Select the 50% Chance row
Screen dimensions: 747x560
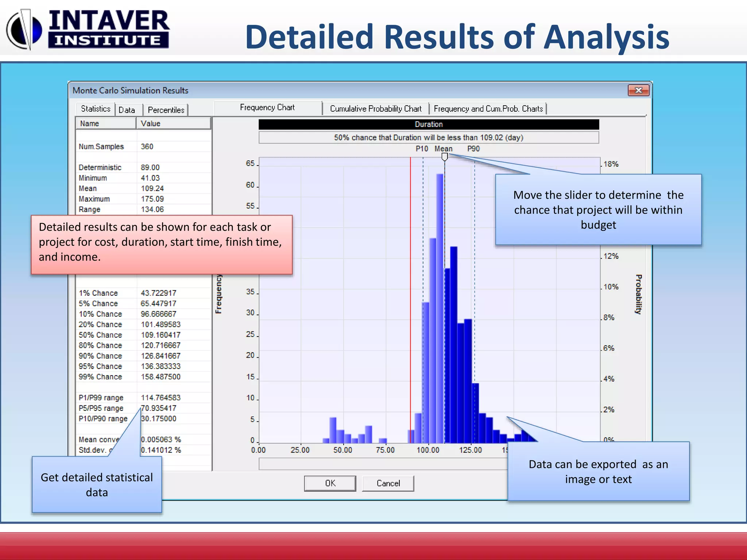pos(100,335)
